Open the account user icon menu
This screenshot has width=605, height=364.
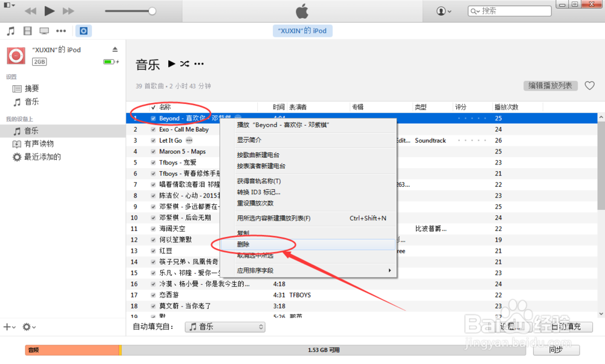pyautogui.click(x=443, y=11)
